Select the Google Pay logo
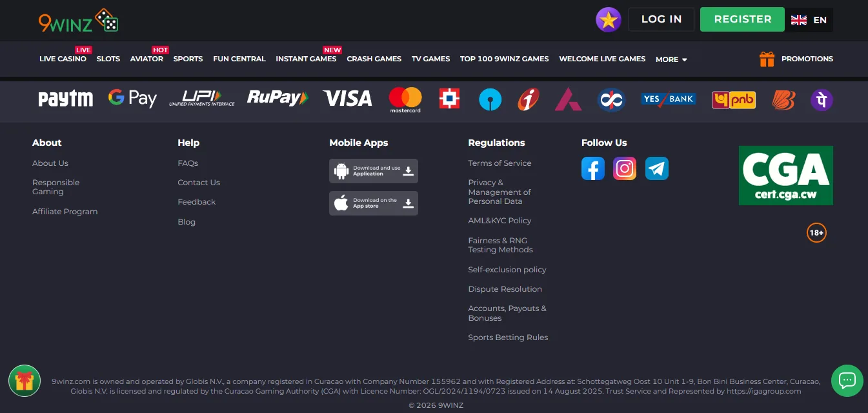The width and height of the screenshot is (868, 413). point(132,98)
